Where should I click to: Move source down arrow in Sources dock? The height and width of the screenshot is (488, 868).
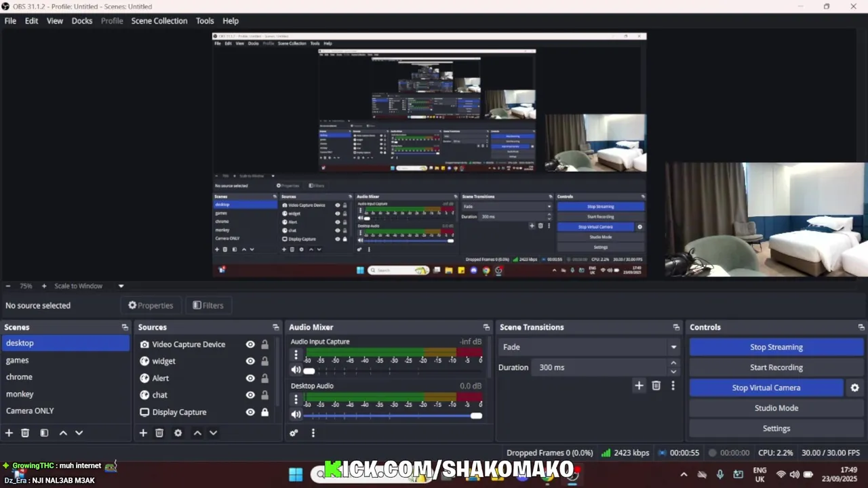coord(213,433)
